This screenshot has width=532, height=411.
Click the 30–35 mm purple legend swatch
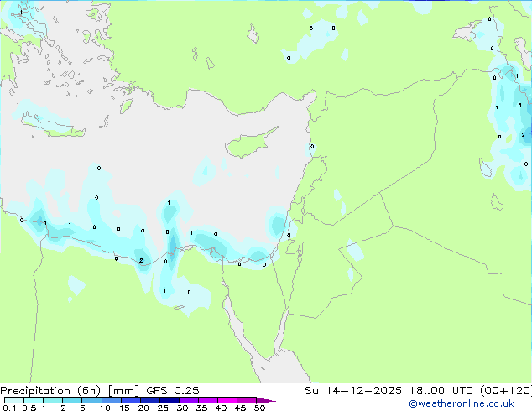189,400
